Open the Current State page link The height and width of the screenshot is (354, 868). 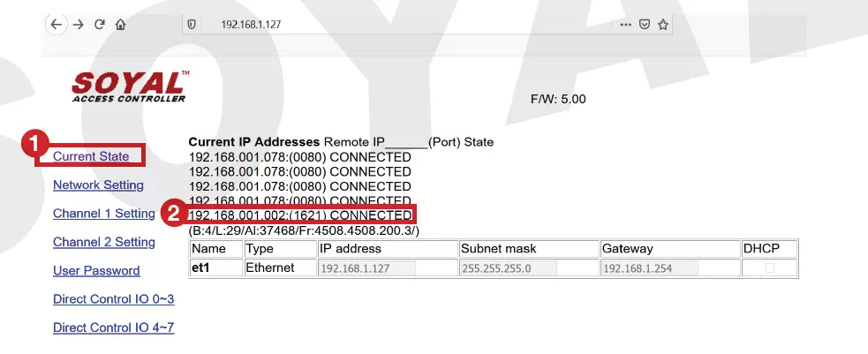click(x=91, y=156)
